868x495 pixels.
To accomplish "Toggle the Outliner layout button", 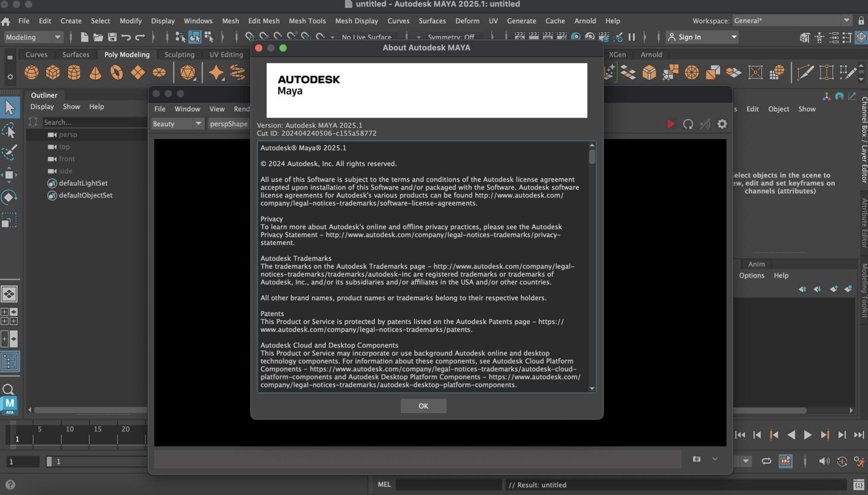I will (10, 361).
